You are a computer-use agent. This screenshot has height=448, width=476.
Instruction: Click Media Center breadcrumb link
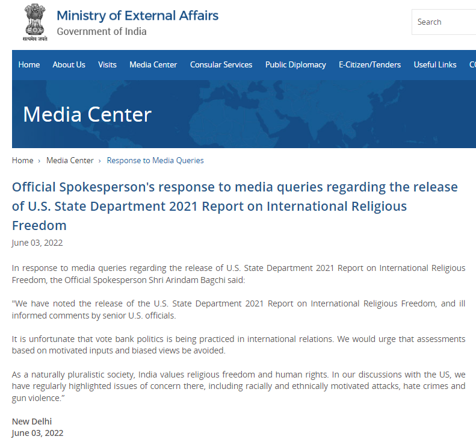point(70,160)
